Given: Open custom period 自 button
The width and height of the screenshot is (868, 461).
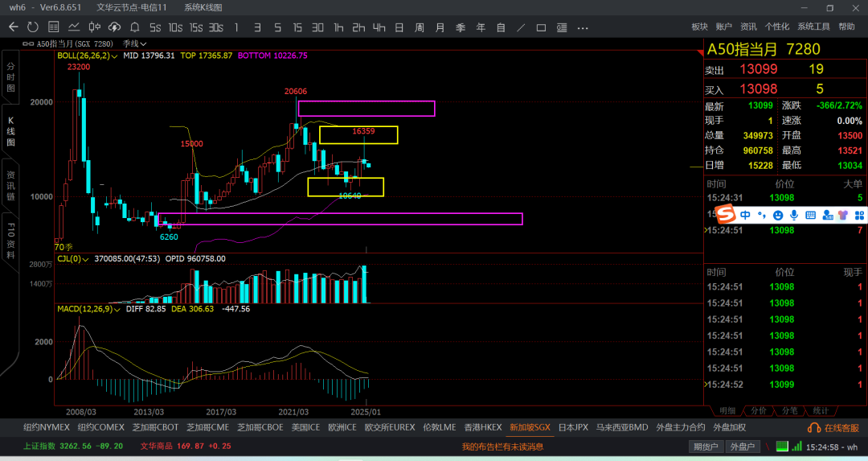Looking at the screenshot, I should 501,27.
